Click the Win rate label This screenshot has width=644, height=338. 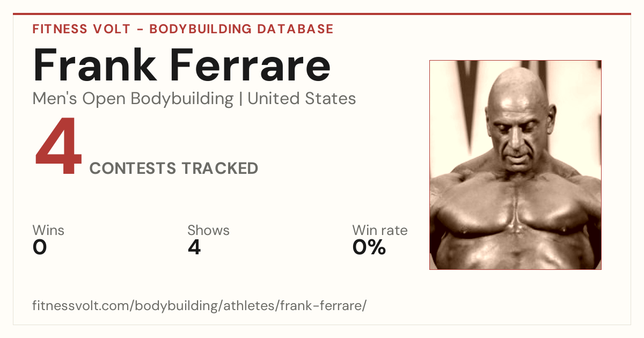380,230
